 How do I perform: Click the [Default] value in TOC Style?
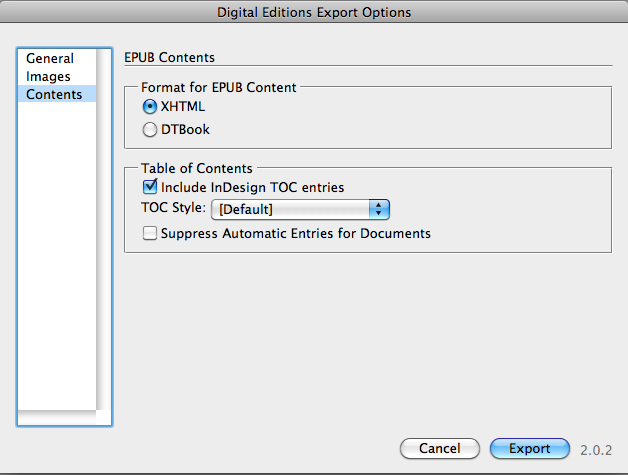coord(246,209)
